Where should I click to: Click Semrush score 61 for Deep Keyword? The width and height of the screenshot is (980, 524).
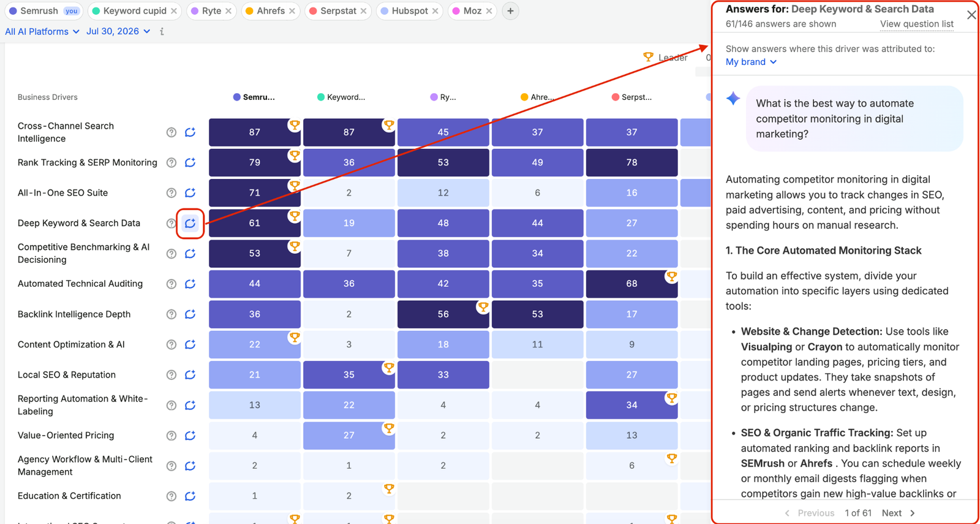click(x=255, y=223)
